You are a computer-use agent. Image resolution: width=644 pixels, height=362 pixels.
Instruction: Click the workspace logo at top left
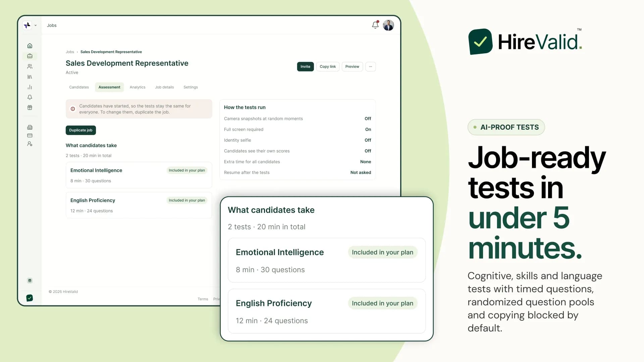tap(27, 25)
